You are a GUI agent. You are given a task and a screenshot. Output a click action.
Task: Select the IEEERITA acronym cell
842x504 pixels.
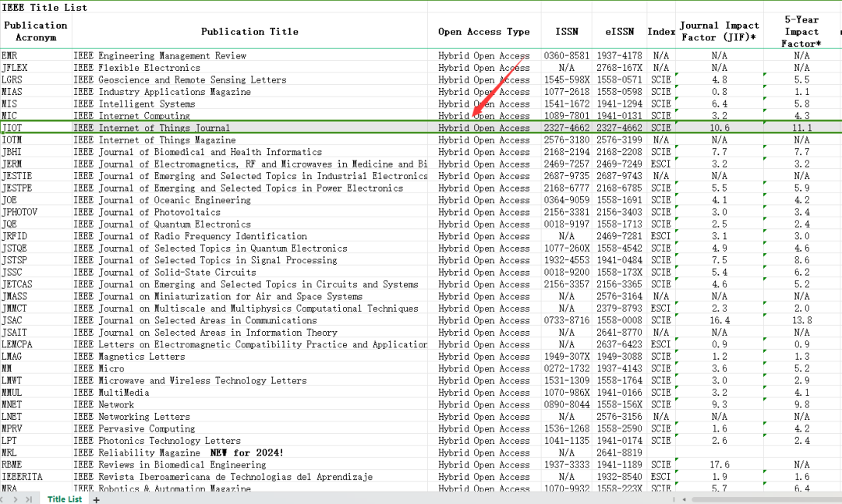tap(36, 477)
